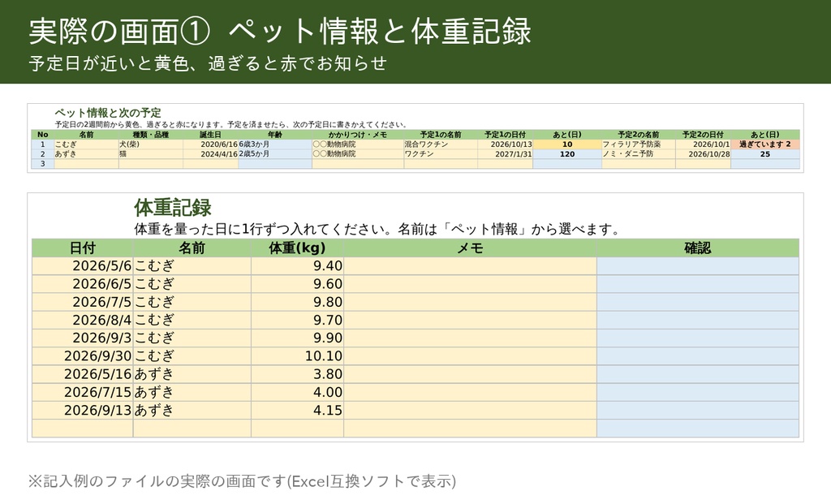831x504 pixels.
Task: Click the date cell 2026/10/1
Action: click(703, 144)
